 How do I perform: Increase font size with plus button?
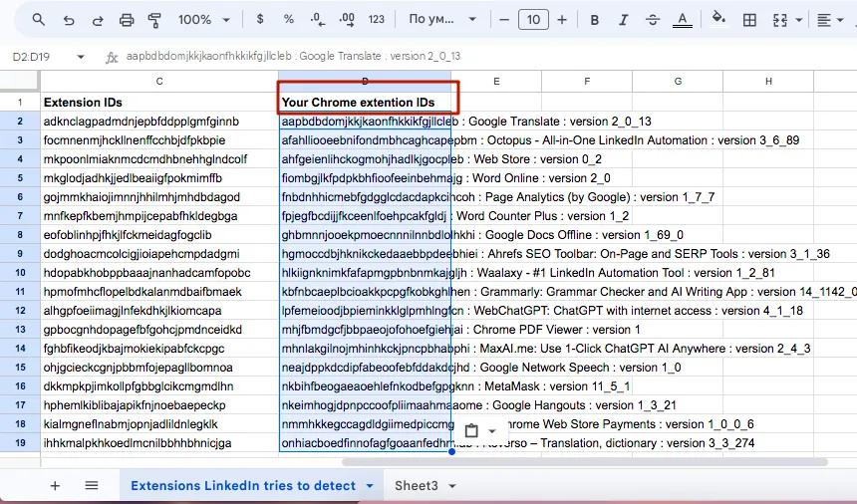tap(562, 20)
